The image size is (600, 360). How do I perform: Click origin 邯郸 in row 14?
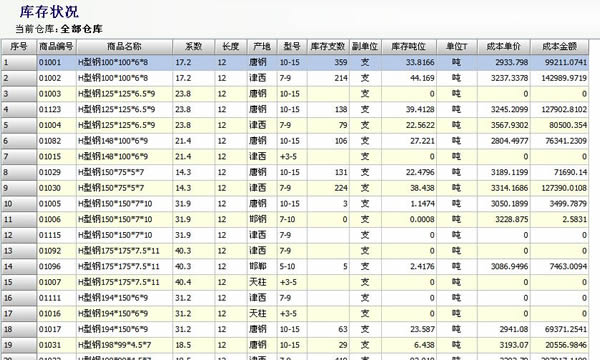[258, 266]
